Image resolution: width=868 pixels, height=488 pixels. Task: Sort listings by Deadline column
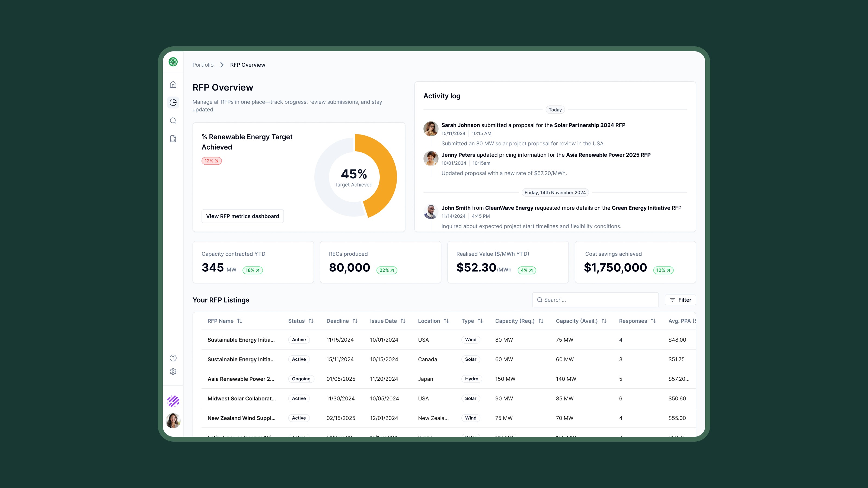[x=355, y=321]
